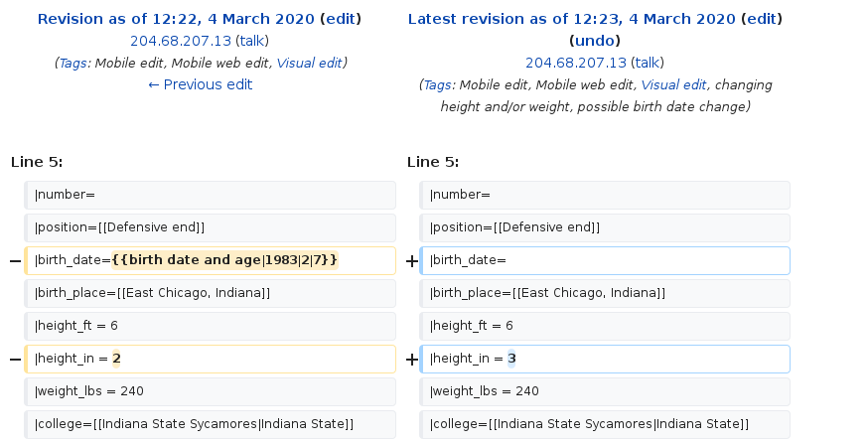Image resolution: width=868 pixels, height=443 pixels.
Task: Click |number= line in the latest revision
Action: pyautogui.click(x=605, y=195)
